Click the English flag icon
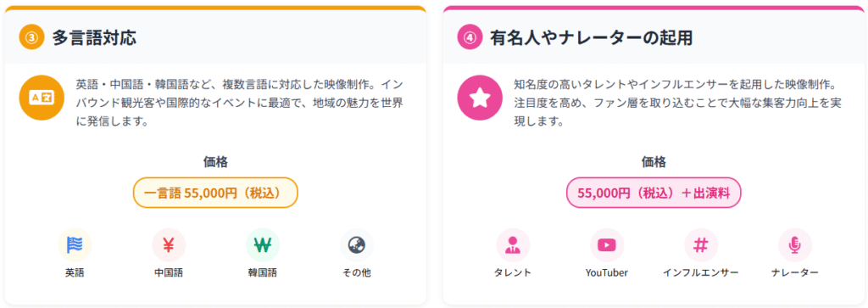 [x=75, y=245]
